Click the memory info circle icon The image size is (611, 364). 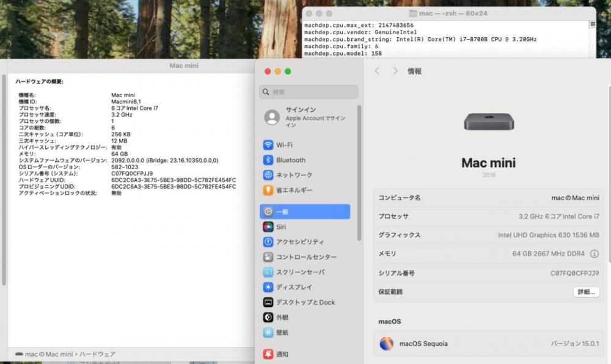pyautogui.click(x=595, y=254)
